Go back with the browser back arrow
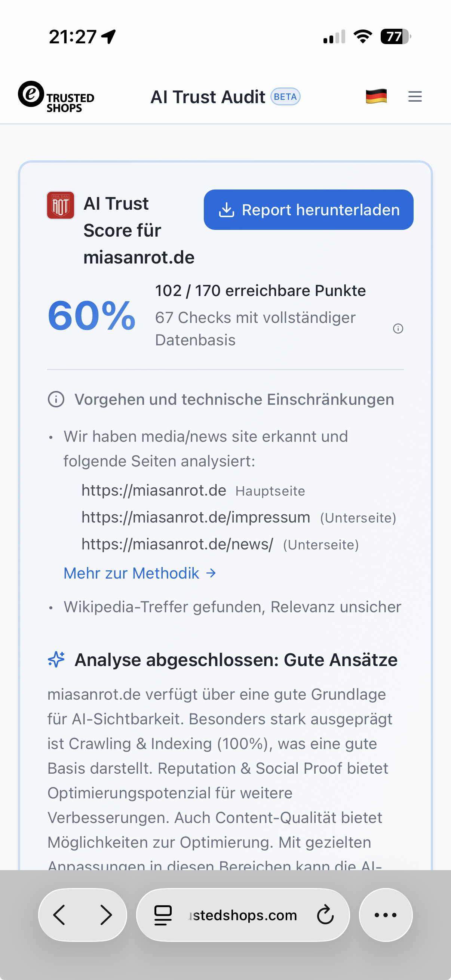Viewport: 451px width, 980px height. pos(60,915)
